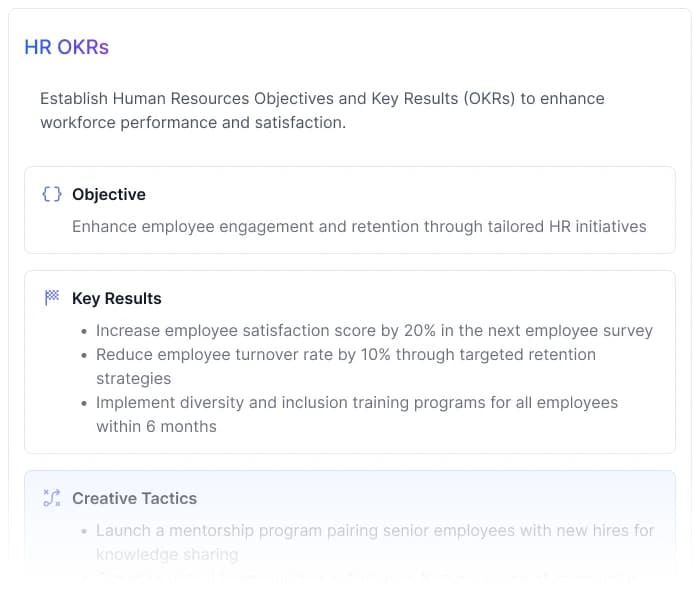This screenshot has width=700, height=600.
Task: Click the Creative Tactics path icon
Action: coord(52,498)
